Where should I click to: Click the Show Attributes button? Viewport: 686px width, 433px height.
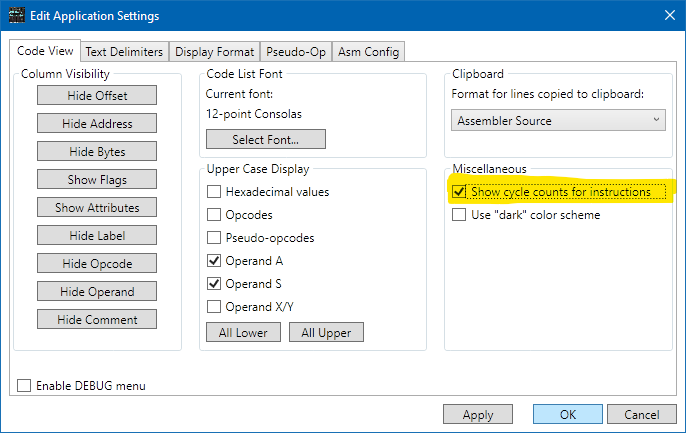point(98,208)
